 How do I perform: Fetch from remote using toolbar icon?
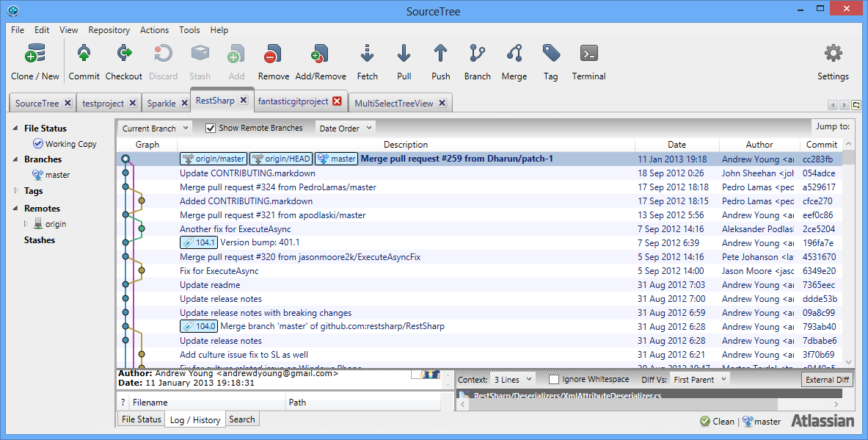pyautogui.click(x=367, y=54)
